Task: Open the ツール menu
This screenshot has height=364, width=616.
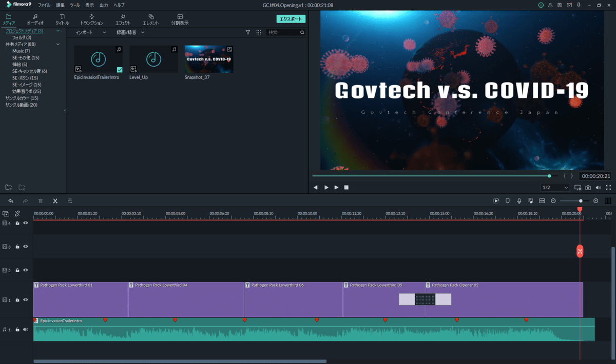Action: 75,5
